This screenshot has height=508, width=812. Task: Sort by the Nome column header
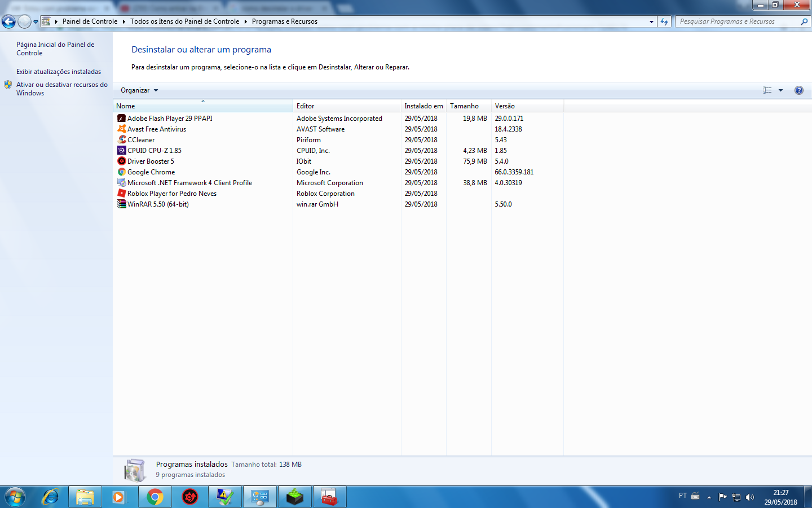click(x=203, y=106)
